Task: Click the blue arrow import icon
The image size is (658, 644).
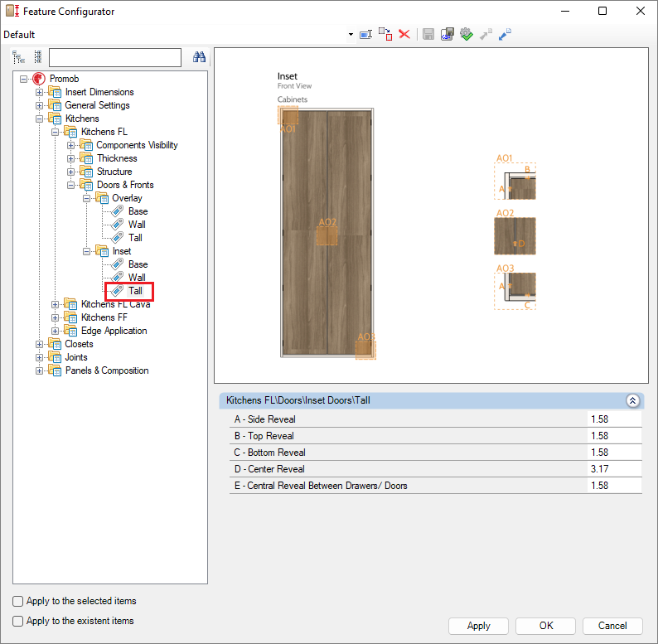Action: pyautogui.click(x=505, y=34)
